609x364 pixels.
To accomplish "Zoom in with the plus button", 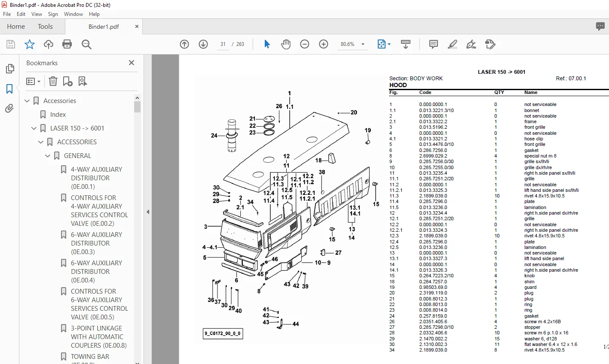I will coord(324,44).
